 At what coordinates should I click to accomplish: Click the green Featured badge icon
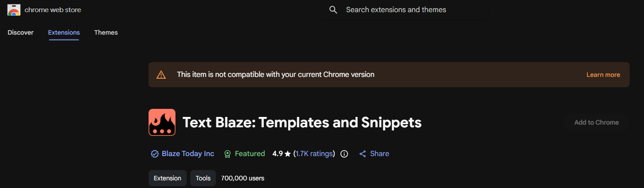(x=228, y=154)
